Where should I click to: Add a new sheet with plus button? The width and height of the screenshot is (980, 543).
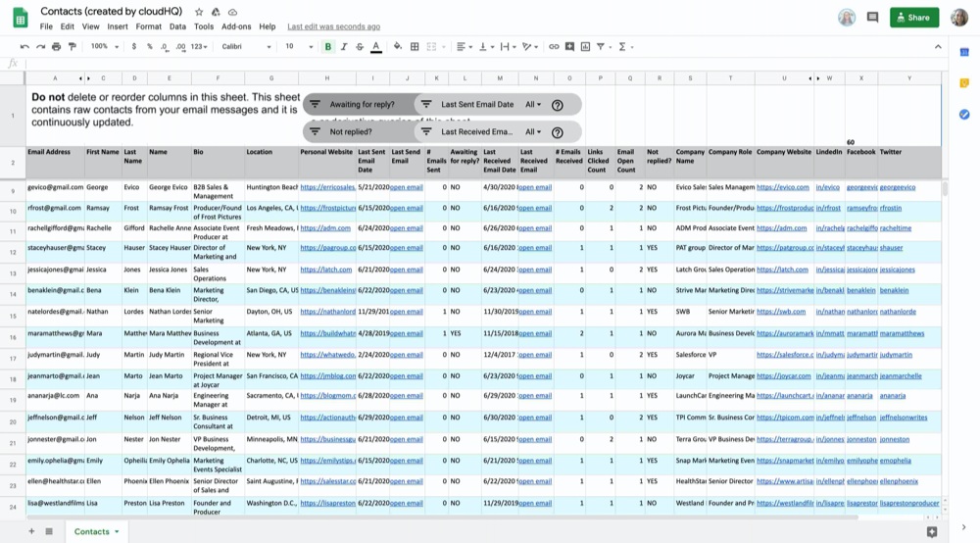point(31,531)
